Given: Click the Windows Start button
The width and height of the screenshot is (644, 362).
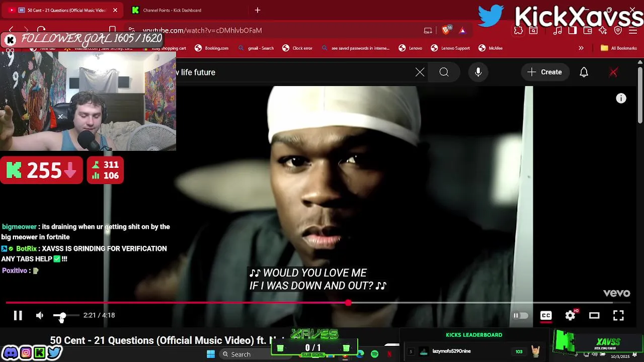Looking at the screenshot, I should click(x=211, y=354).
